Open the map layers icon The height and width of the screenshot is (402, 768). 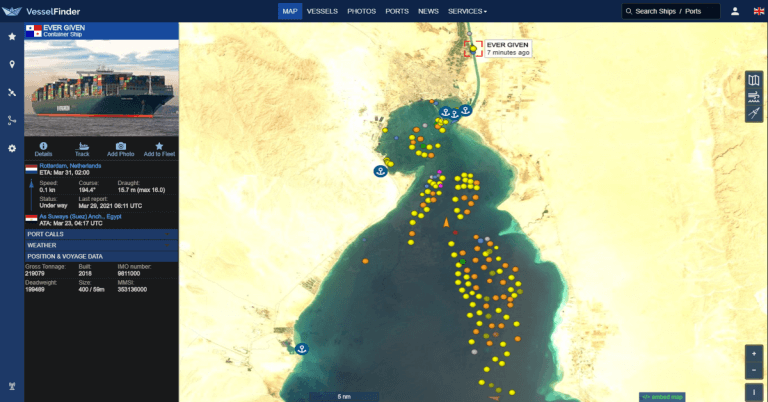754,80
